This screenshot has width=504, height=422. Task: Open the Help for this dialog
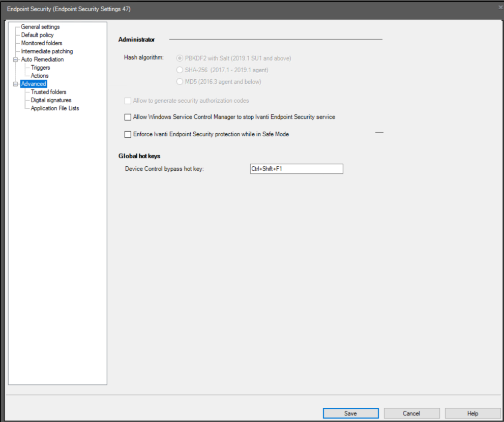tap(472, 413)
